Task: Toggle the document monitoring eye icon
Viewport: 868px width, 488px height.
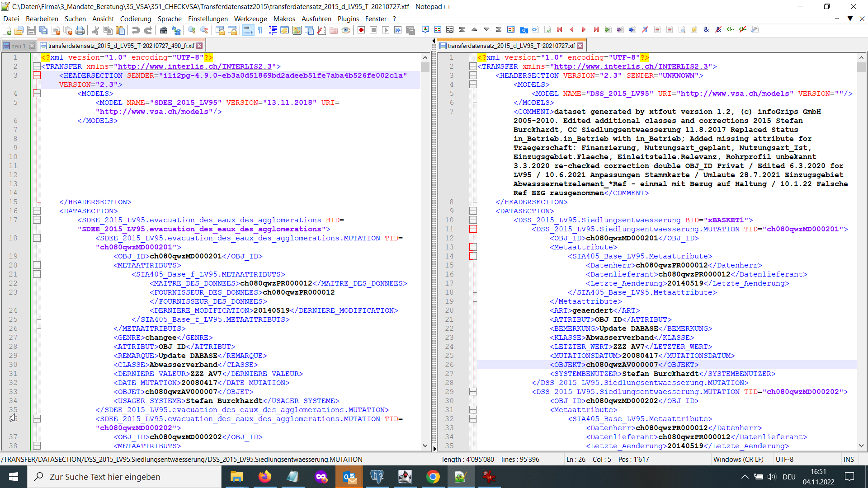Action: (346, 30)
